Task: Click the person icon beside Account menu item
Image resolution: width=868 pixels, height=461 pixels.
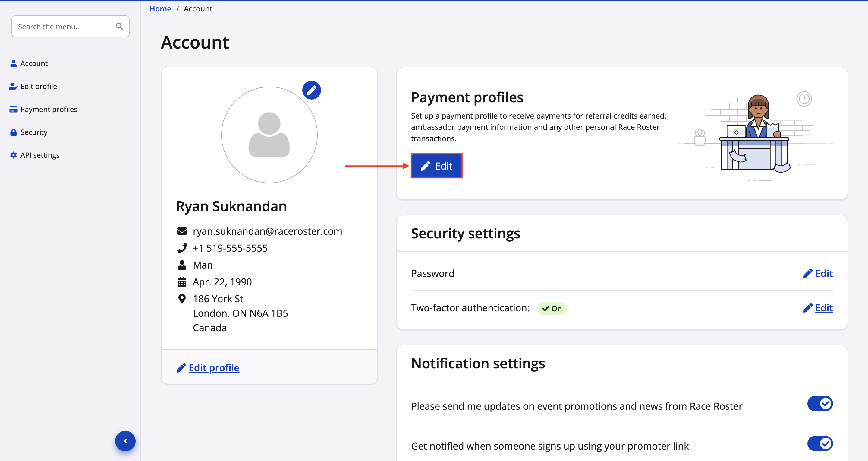Action: [x=13, y=63]
